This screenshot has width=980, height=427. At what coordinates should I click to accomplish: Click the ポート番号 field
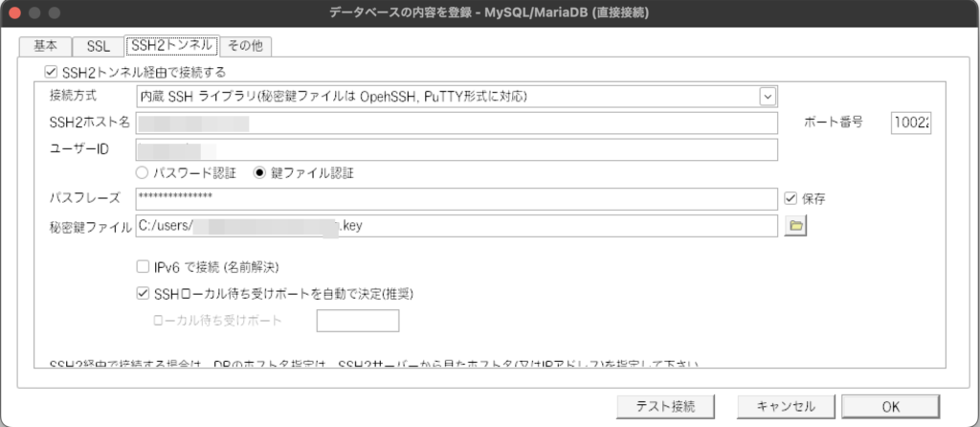pos(911,123)
